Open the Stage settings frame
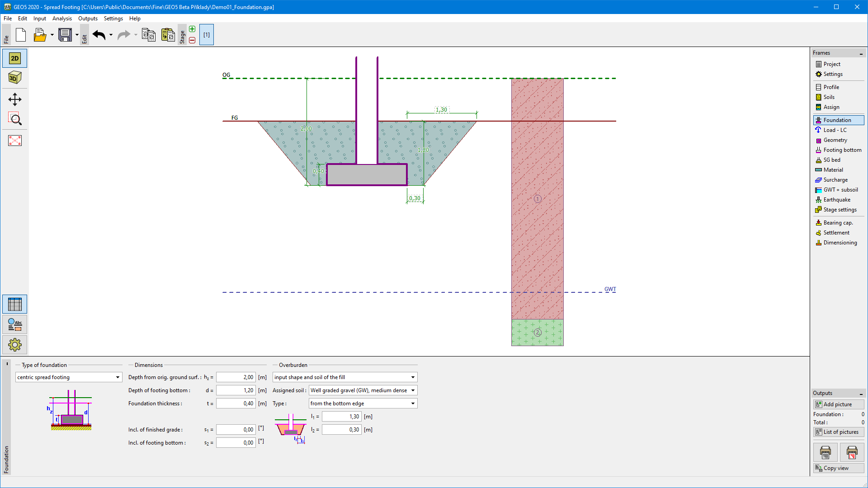 tap(839, 210)
